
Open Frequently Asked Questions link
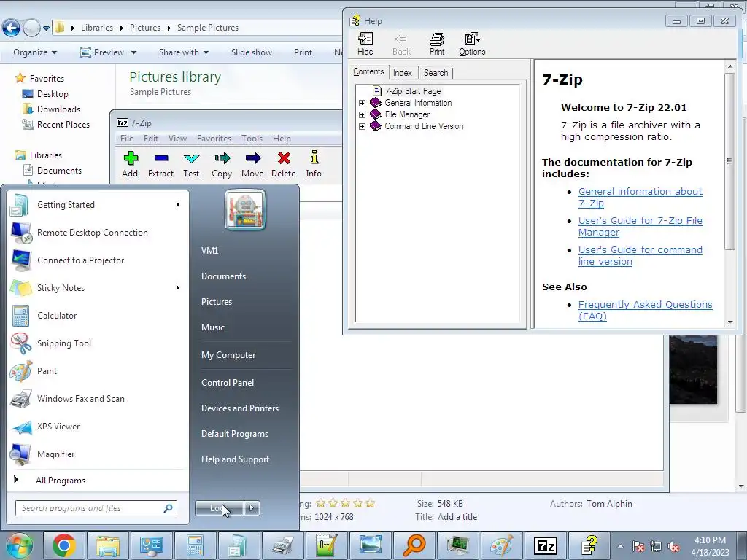(x=645, y=310)
